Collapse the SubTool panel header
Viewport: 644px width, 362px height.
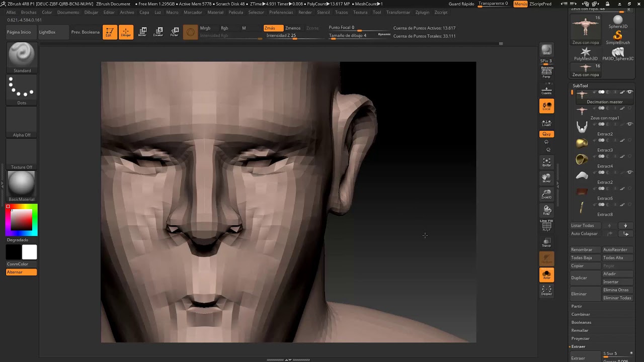[580, 86]
